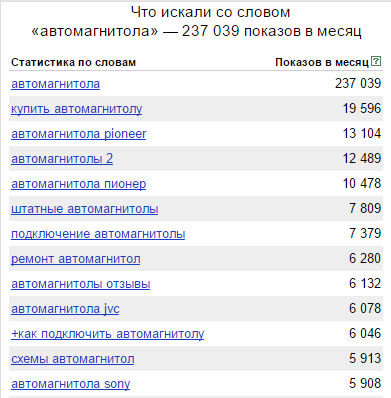Screen dimensions: 391x398
Task: Select автомагнитола пионер query link
Action: (x=79, y=184)
